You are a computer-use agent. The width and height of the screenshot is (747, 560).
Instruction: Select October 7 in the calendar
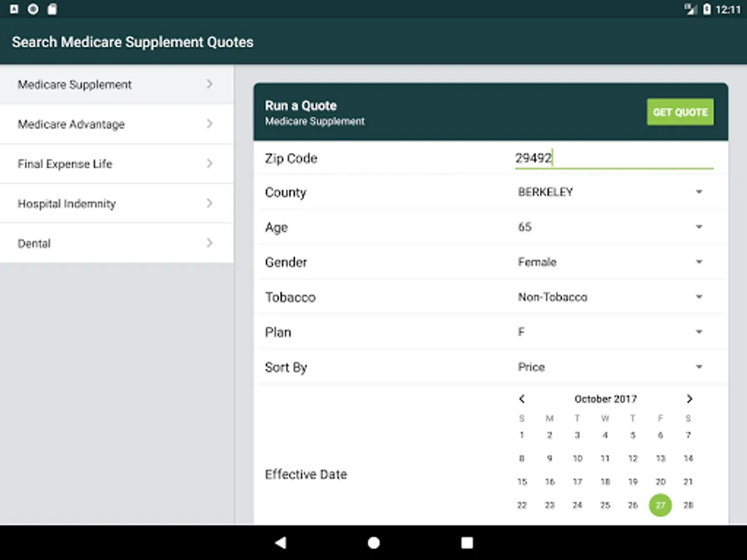pyautogui.click(x=688, y=436)
